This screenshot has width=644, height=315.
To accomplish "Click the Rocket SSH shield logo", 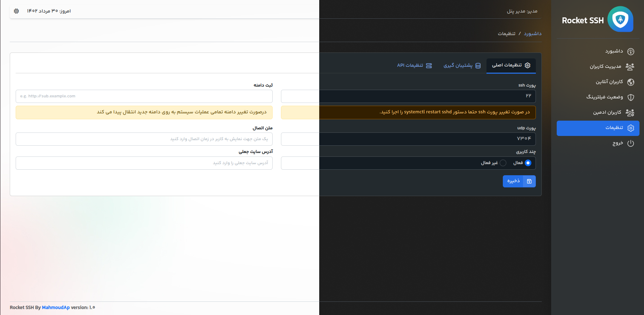I will click(x=620, y=19).
